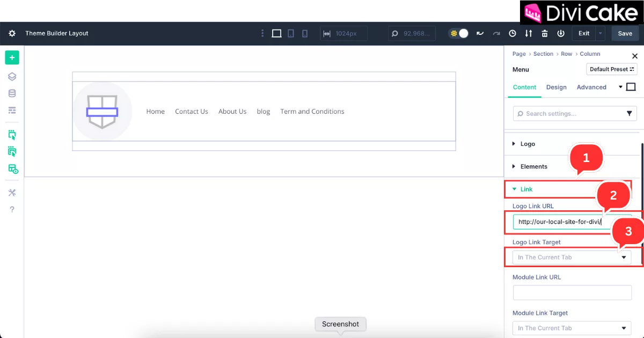Switch to phone view
644x338 pixels.
[305, 33]
